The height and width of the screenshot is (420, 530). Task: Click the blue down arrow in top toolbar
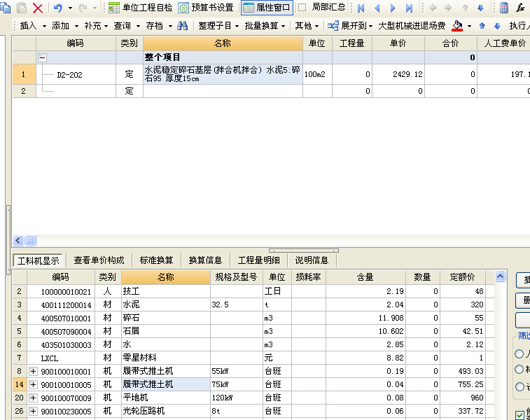point(480,8)
